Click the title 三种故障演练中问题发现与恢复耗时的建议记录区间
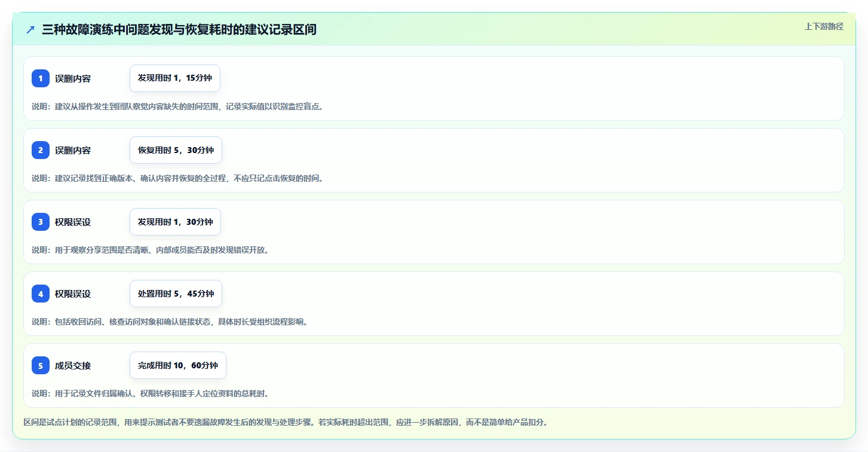The width and height of the screenshot is (868, 452). 179,30
